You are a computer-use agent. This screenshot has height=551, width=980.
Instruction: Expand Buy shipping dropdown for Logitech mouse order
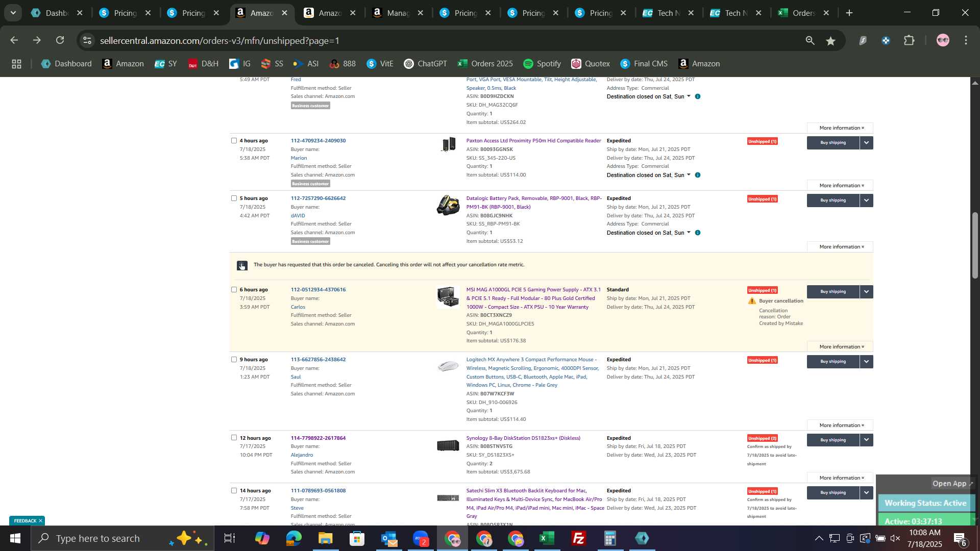(x=867, y=362)
